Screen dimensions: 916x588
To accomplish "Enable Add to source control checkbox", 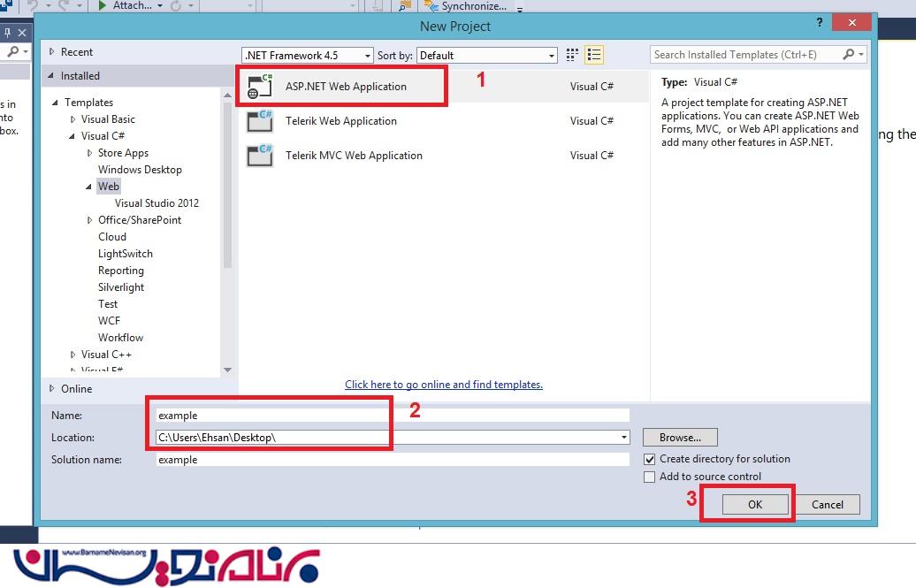I will [x=649, y=477].
